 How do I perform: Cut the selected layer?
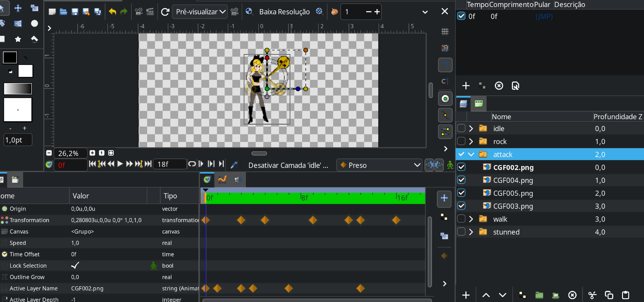pyautogui.click(x=593, y=295)
